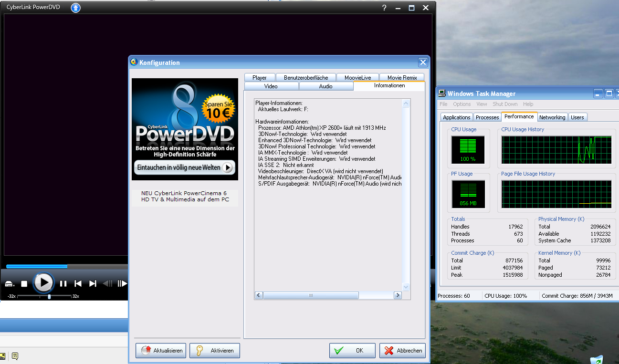Click the picture icon at bottom-left edge
Screen dimensions: 619x364
point(2,356)
